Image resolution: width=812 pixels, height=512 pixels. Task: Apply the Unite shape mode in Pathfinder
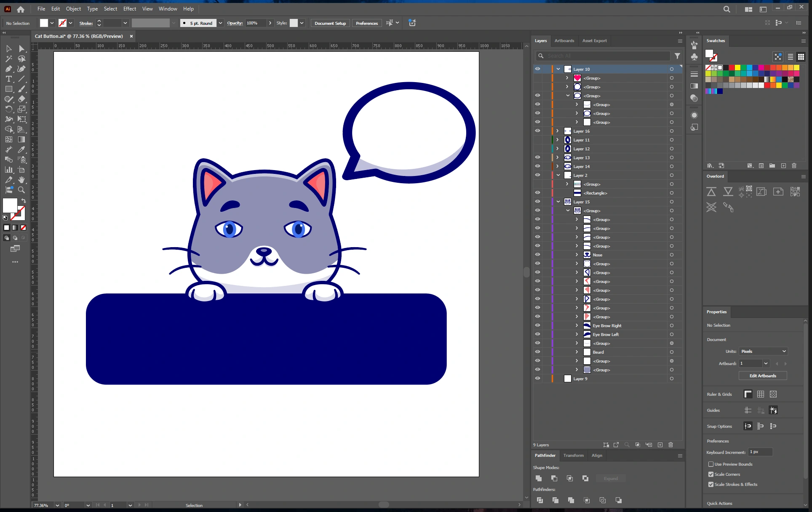[x=538, y=478]
